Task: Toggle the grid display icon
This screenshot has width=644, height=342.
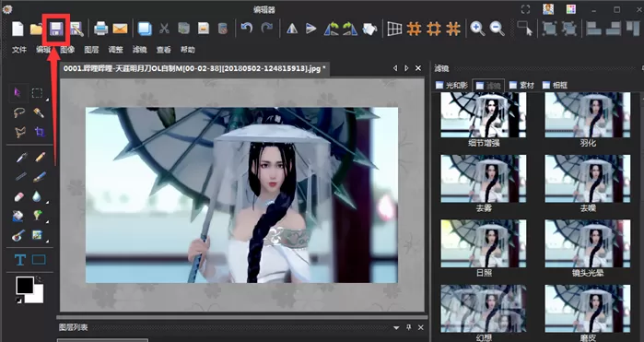Action: (394, 29)
